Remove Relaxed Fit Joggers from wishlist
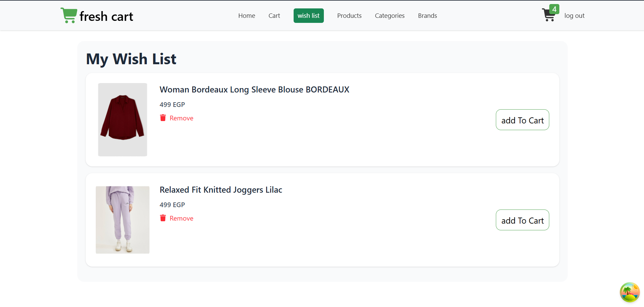Viewport: 644px width, 307px height. (181, 218)
